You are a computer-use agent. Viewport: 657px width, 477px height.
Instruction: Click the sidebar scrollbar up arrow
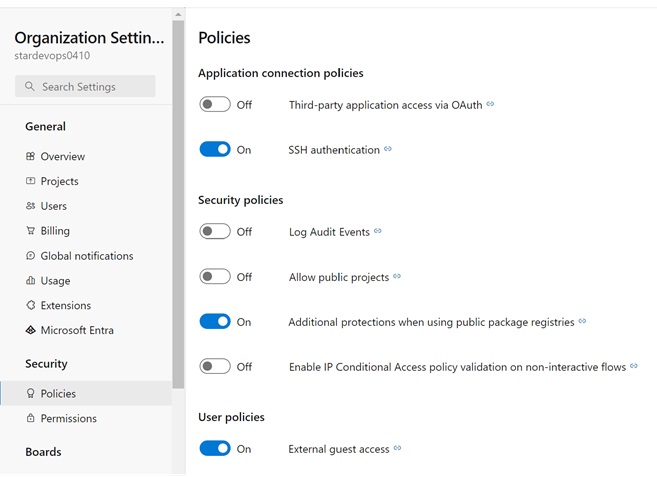(178, 15)
